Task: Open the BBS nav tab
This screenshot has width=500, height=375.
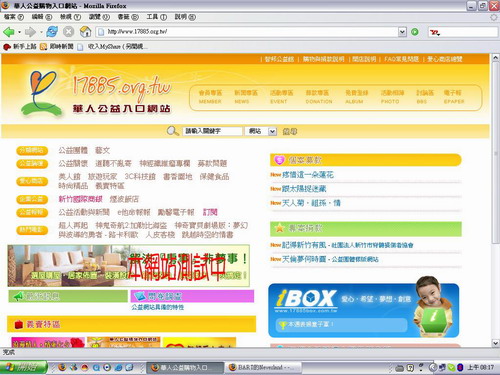Action: [x=424, y=97]
